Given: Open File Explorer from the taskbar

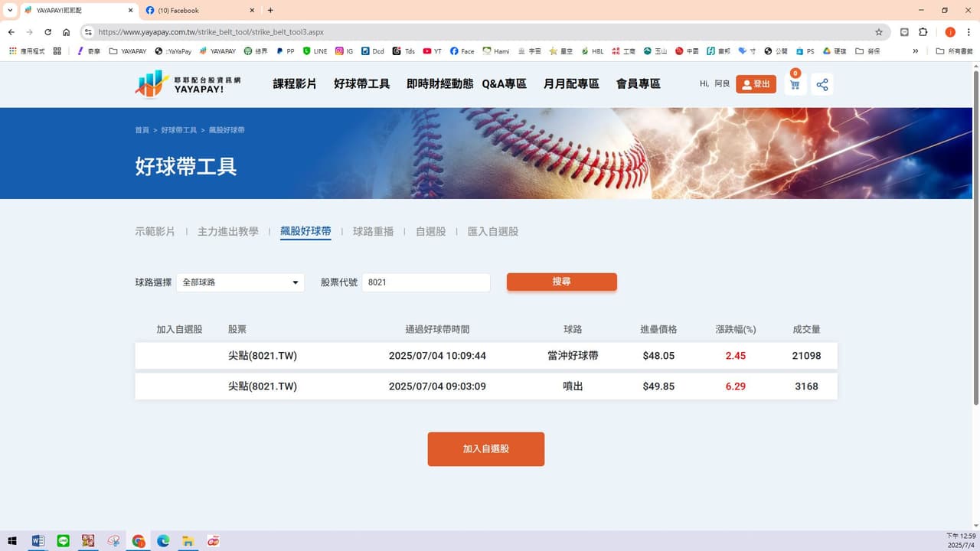Looking at the screenshot, I should pyautogui.click(x=188, y=541).
